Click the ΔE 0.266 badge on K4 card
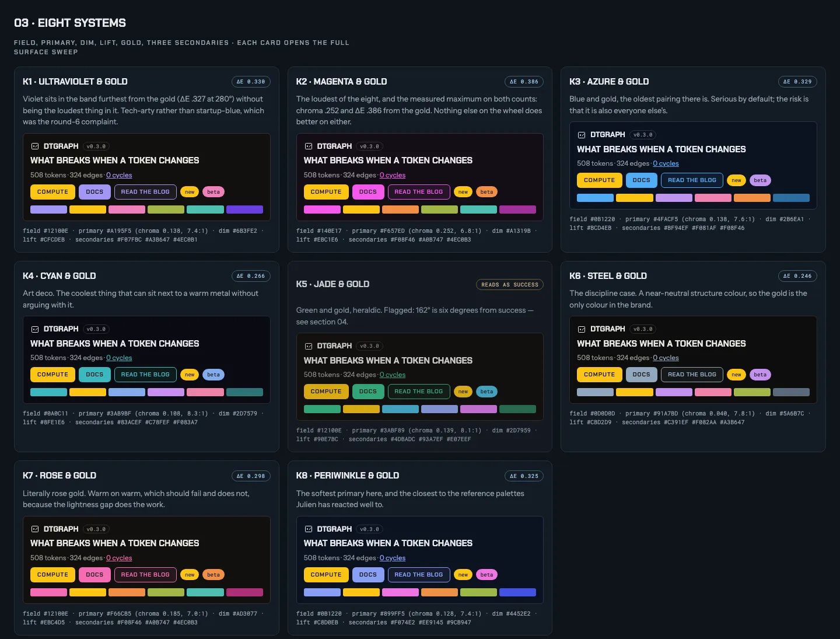This screenshot has height=639, width=840. click(251, 276)
